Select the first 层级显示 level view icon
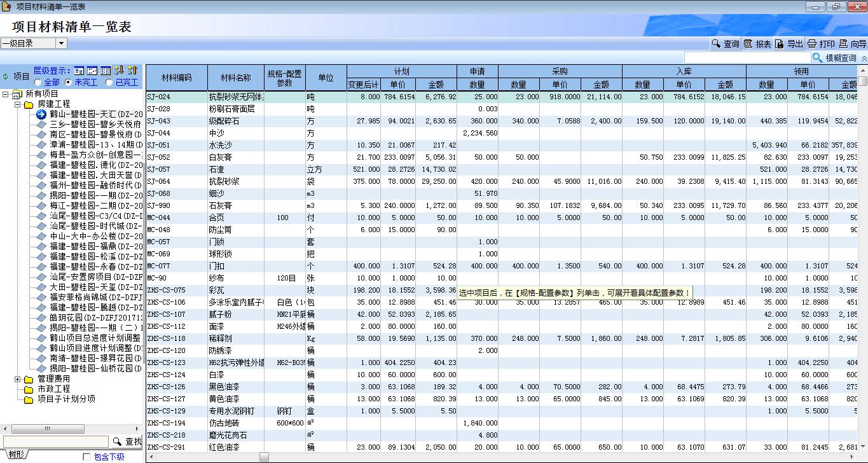The image size is (868, 463). tap(79, 71)
